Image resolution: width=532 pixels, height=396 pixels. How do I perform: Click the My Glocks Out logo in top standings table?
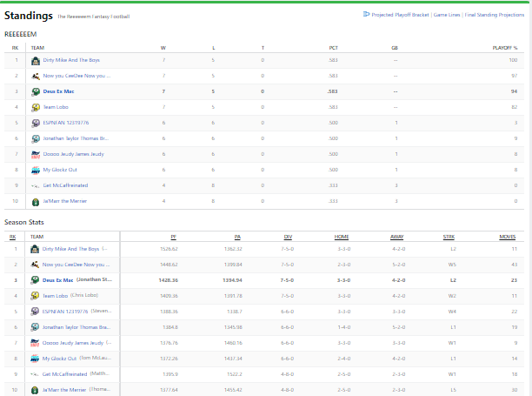pyautogui.click(x=36, y=170)
